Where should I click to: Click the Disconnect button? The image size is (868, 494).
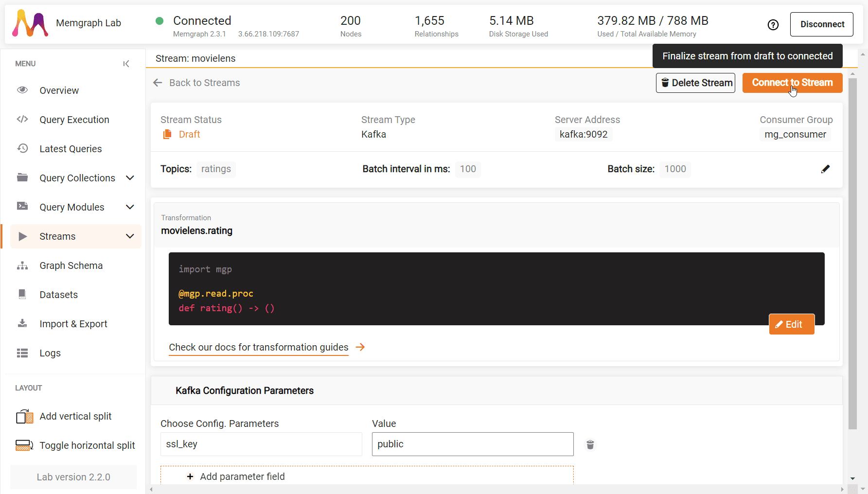(x=822, y=24)
